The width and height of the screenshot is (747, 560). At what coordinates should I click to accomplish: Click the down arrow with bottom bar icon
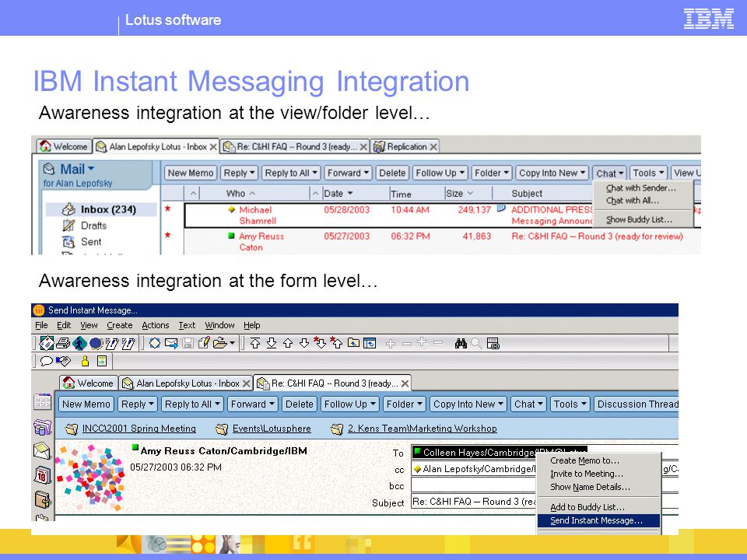(272, 343)
